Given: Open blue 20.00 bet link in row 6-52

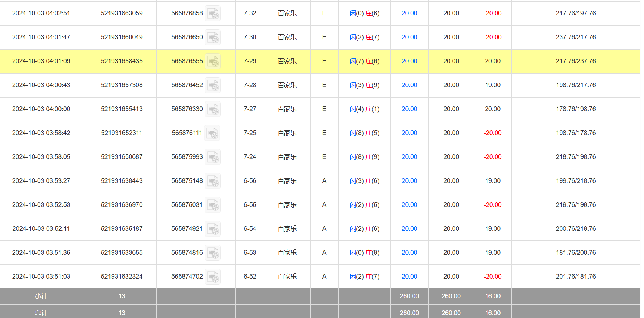Looking at the screenshot, I should (x=409, y=277).
